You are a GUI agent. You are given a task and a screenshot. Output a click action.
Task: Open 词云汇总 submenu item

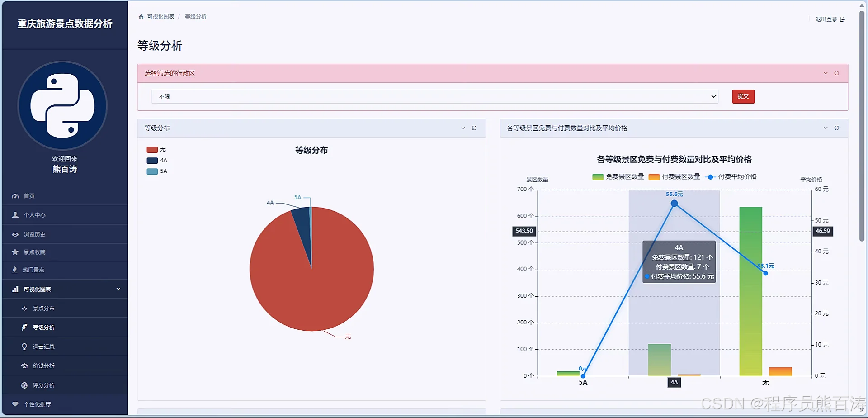[x=65, y=347]
